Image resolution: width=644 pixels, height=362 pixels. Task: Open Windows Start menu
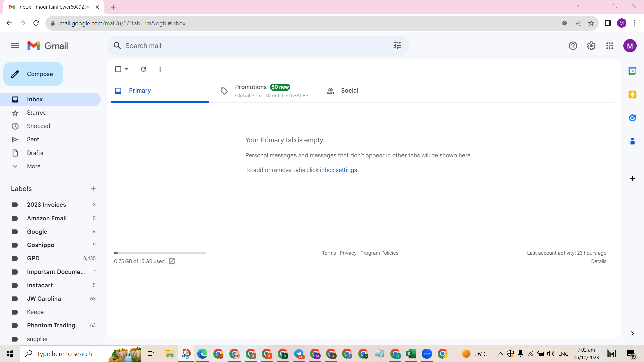(x=10, y=354)
